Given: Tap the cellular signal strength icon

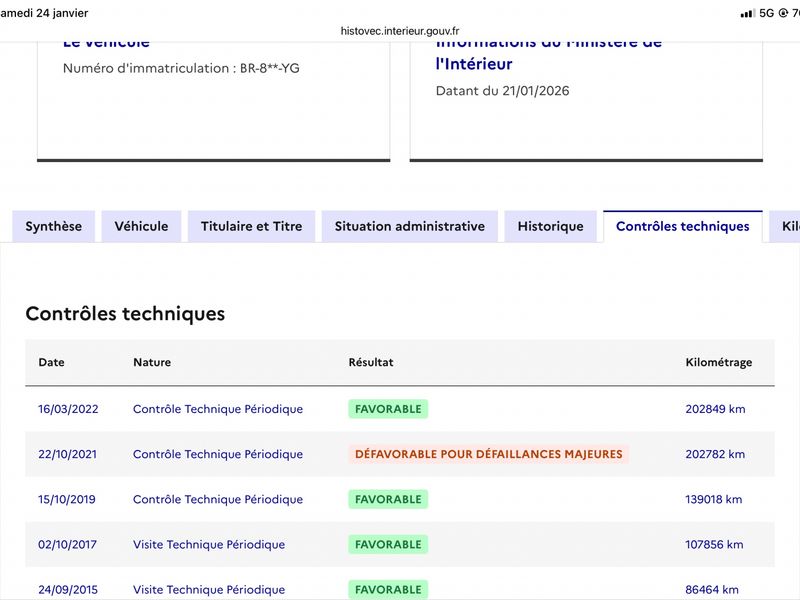Looking at the screenshot, I should pyautogui.click(x=747, y=13).
